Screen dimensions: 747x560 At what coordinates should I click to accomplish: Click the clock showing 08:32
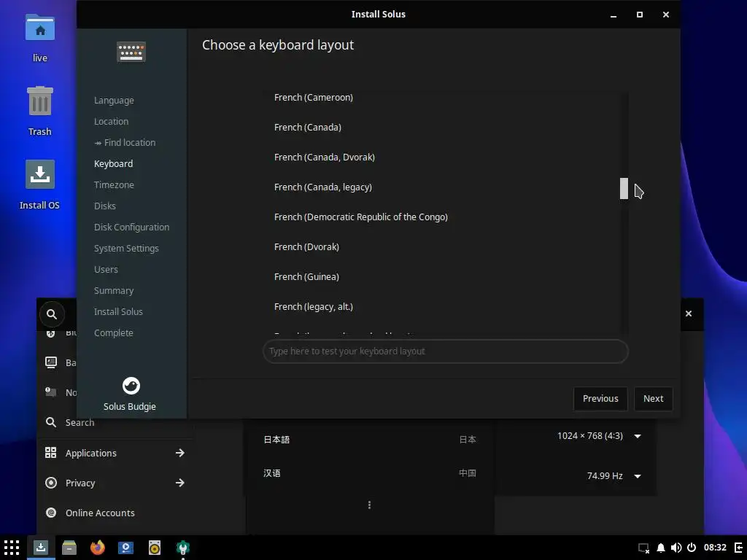pyautogui.click(x=715, y=548)
